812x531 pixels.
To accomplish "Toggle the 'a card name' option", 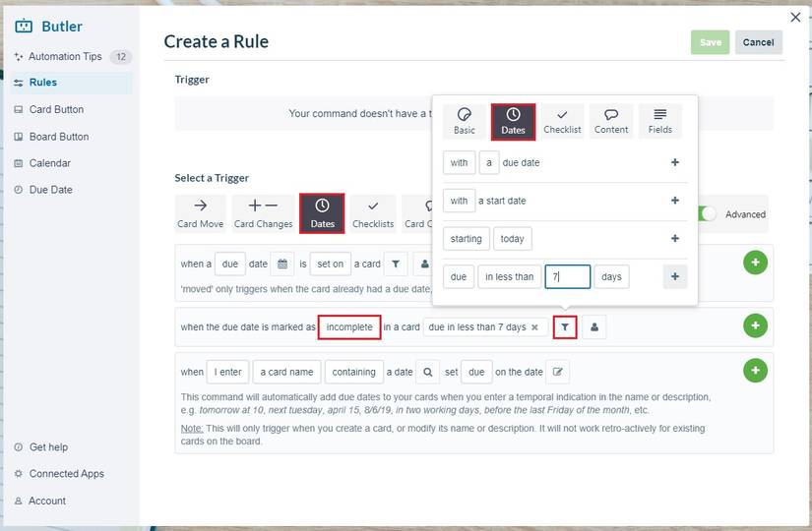I will pyautogui.click(x=286, y=372).
